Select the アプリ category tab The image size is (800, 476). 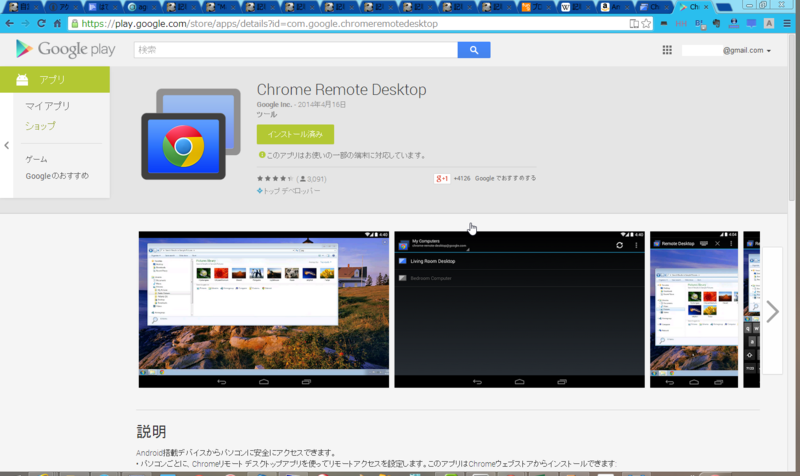(55, 80)
